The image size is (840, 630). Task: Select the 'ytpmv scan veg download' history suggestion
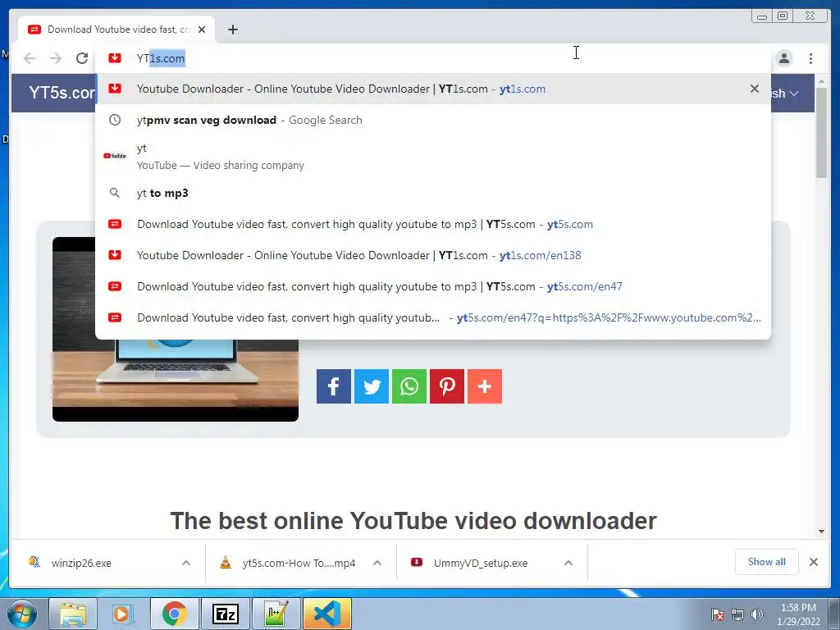pyautogui.click(x=433, y=120)
